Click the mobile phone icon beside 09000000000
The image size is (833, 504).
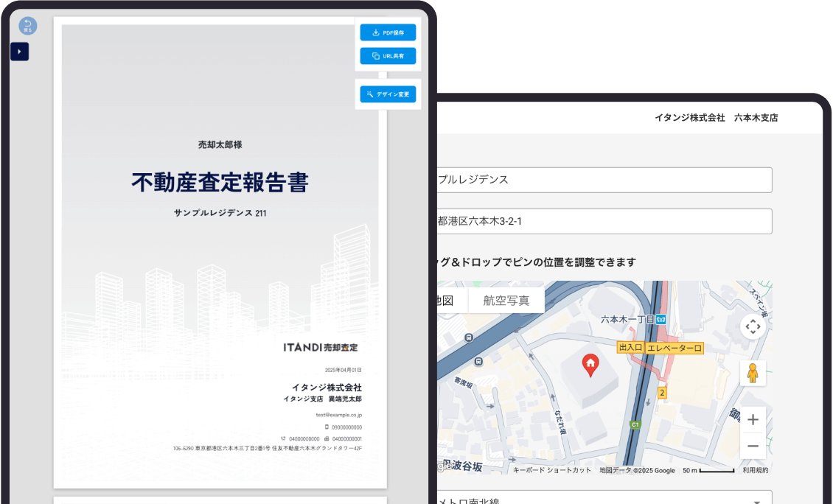click(327, 427)
